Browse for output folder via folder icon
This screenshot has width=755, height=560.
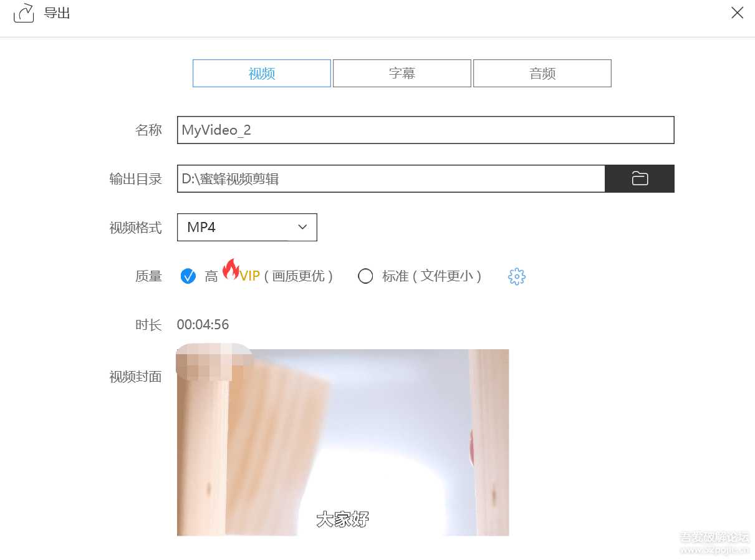640,179
